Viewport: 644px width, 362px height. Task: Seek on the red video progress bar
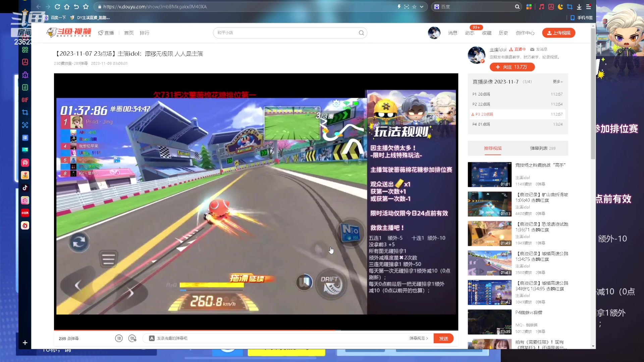click(x=256, y=330)
